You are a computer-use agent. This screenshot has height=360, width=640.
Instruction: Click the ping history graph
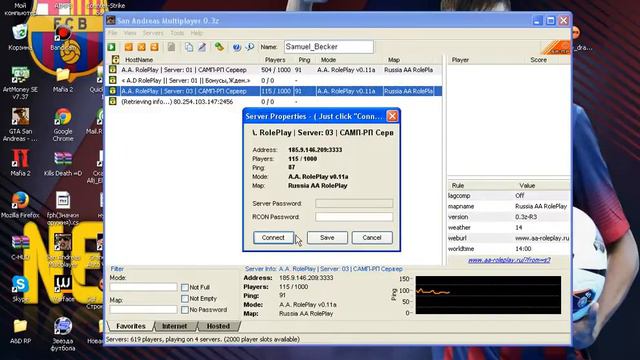click(488, 295)
